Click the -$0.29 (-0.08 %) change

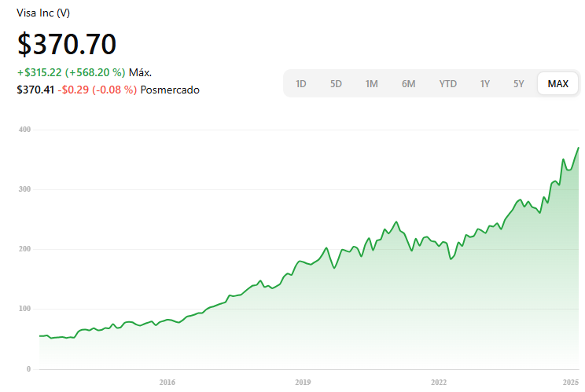click(97, 90)
